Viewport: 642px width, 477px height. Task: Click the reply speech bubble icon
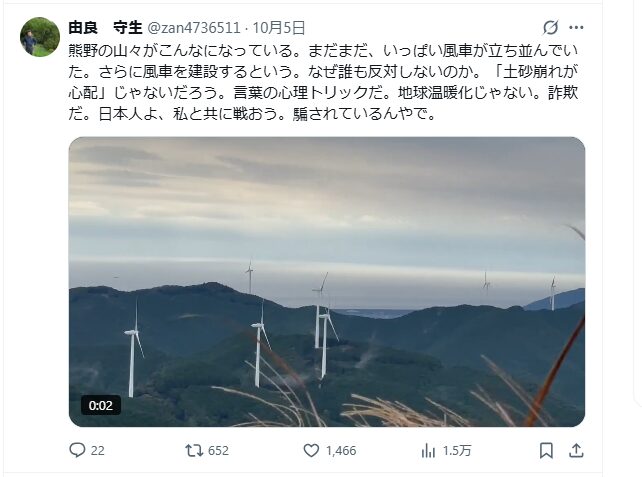pyautogui.click(x=77, y=450)
